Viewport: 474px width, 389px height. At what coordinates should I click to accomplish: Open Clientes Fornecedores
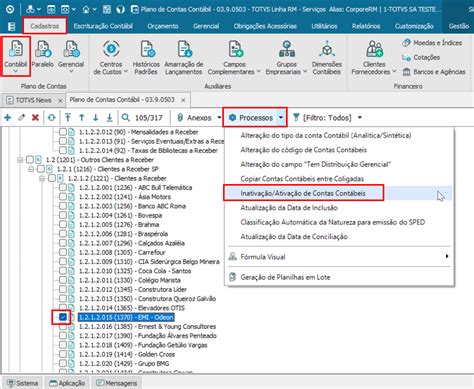coord(374,57)
